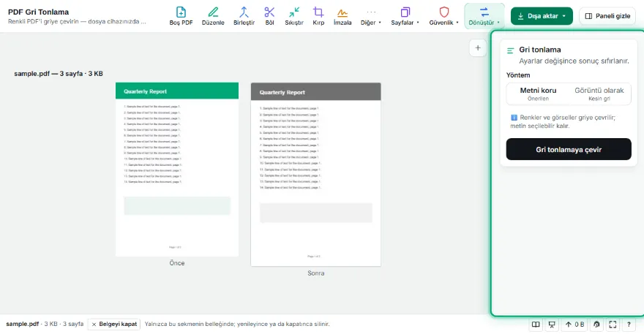Click sample.pdf name in the status bar

(22, 324)
